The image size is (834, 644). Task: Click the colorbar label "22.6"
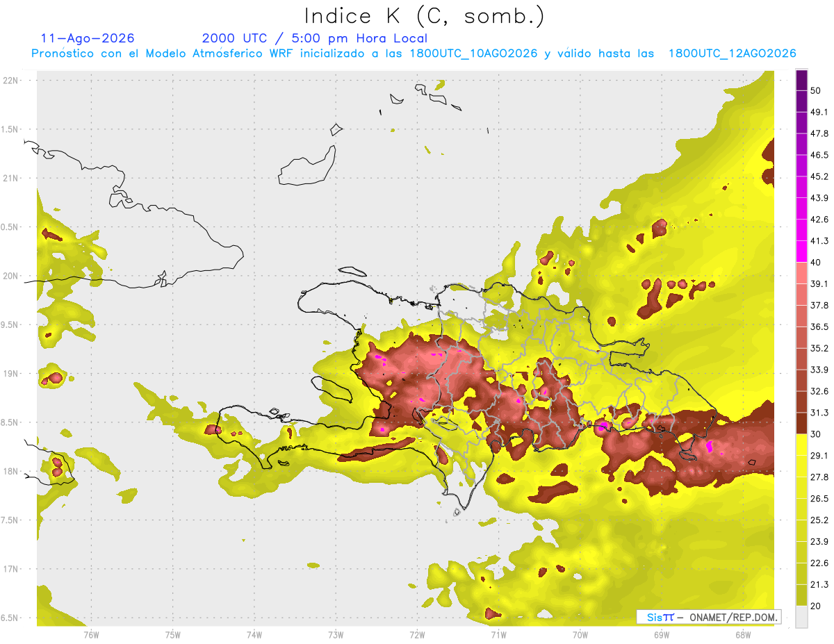click(x=819, y=563)
